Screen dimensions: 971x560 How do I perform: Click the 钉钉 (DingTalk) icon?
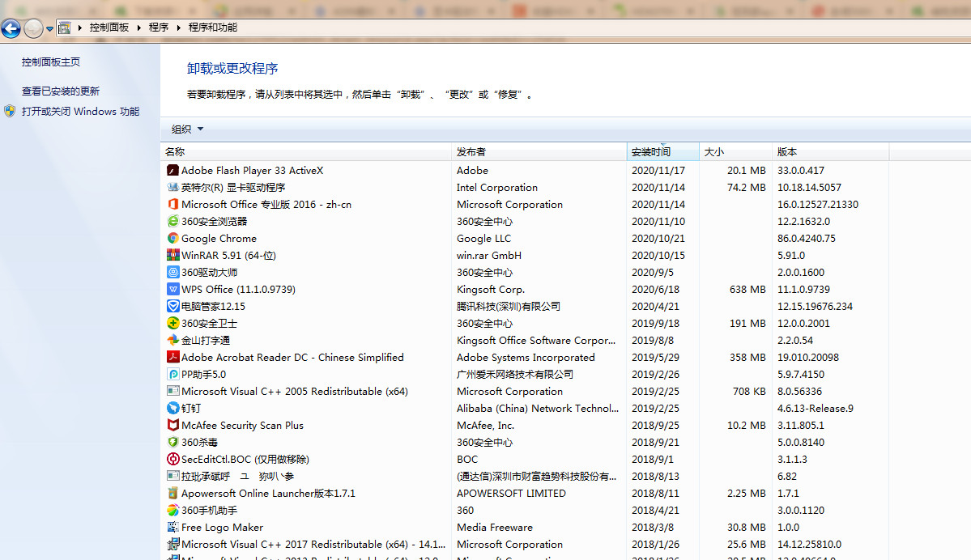[172, 408]
